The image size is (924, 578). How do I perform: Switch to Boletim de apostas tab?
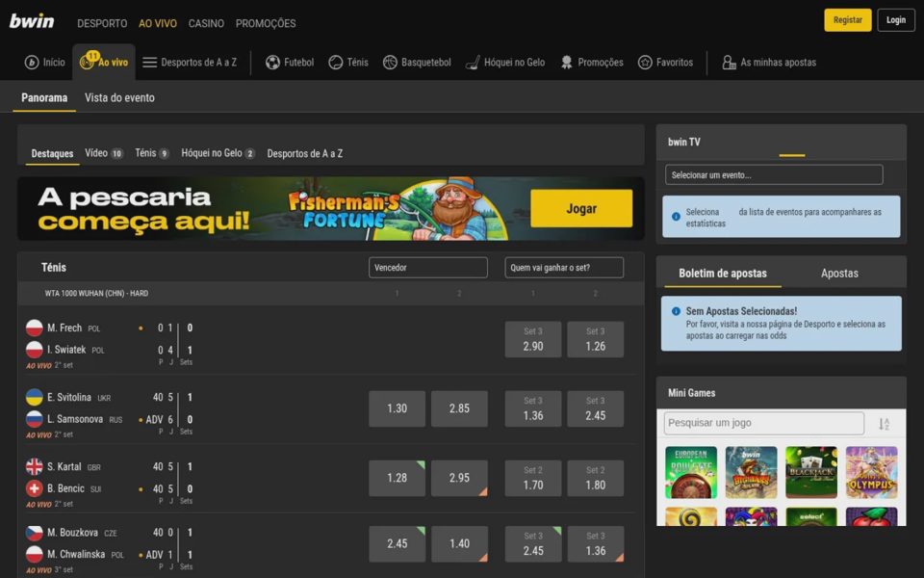pyautogui.click(x=723, y=273)
